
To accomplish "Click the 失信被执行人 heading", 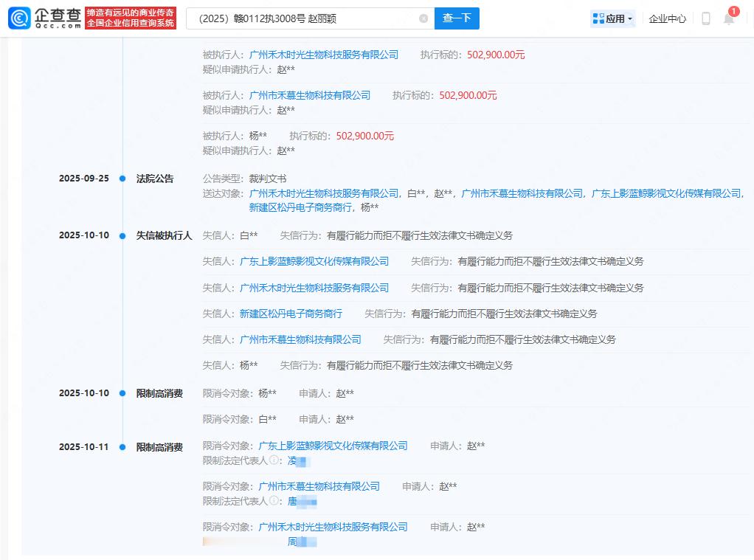I will (x=164, y=235).
